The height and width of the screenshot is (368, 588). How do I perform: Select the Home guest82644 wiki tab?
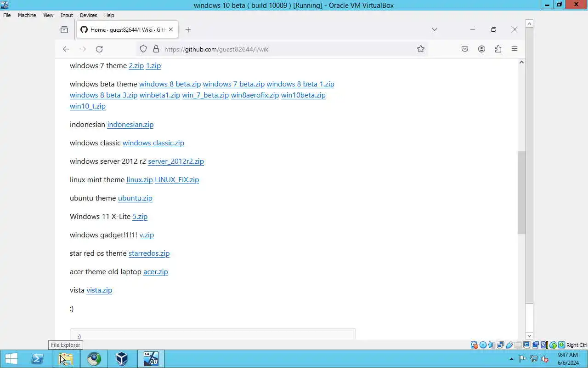tap(127, 29)
